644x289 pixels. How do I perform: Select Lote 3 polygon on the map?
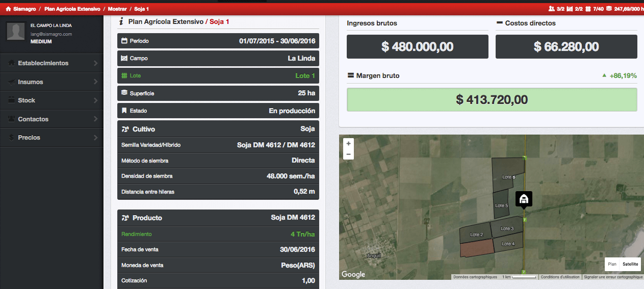click(507, 228)
